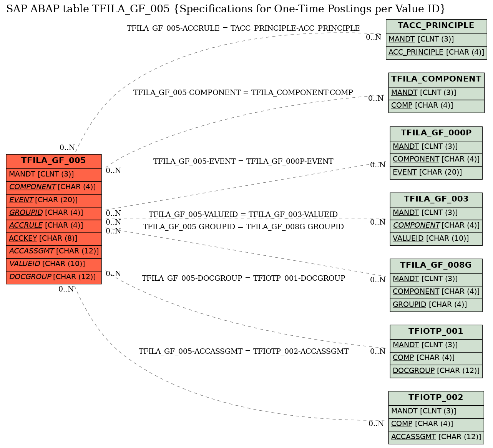The width and height of the screenshot is (493, 448).
Task: Select COMP field in TFIOTP_002 table
Action: (436, 424)
